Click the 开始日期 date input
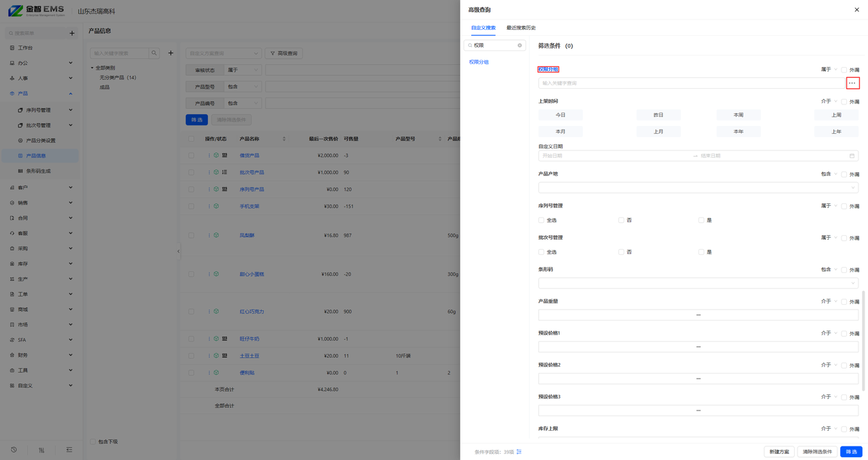This screenshot has height=460, width=868. (615, 156)
